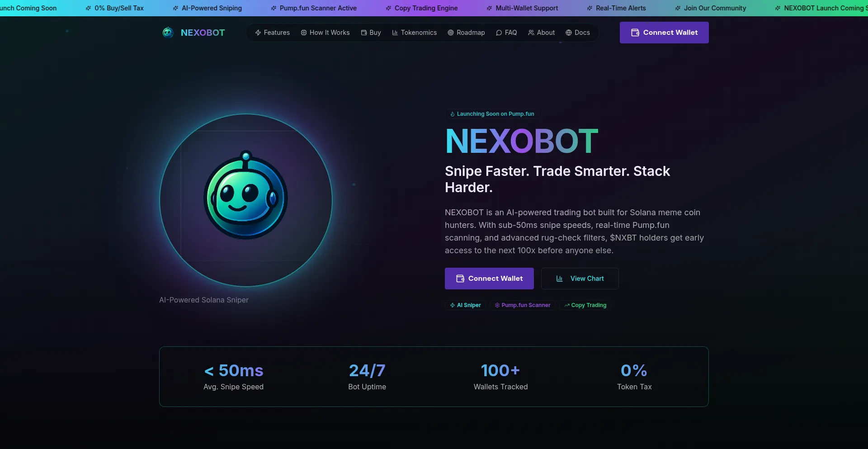Click the globe icon next to Docs

[569, 33]
